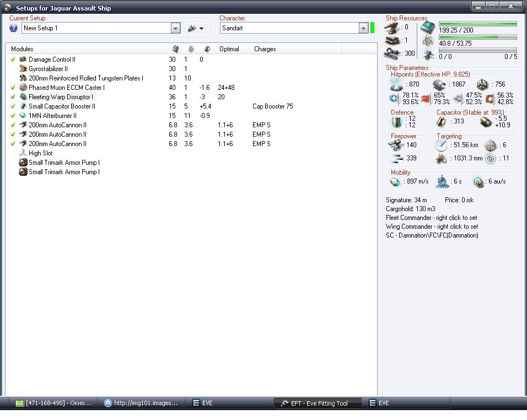
Task: Click the max velocity icon 897 m/s
Action: [395, 182]
